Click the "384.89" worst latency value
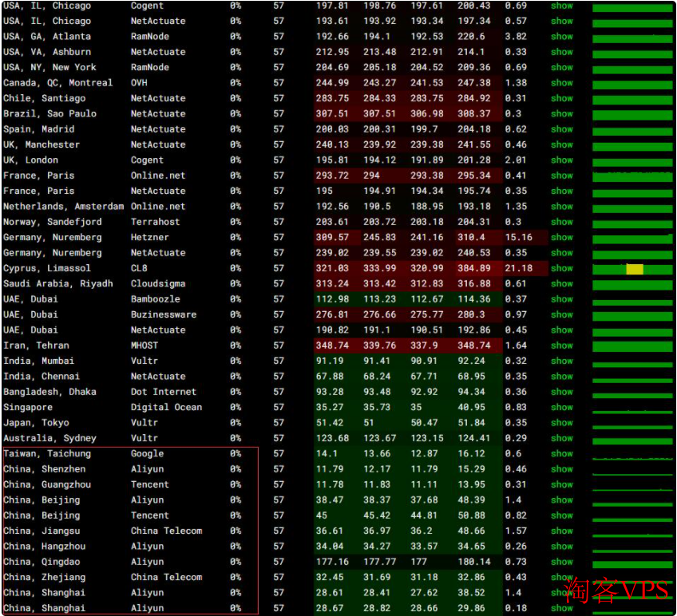Image resolution: width=677 pixels, height=616 pixels. (474, 268)
